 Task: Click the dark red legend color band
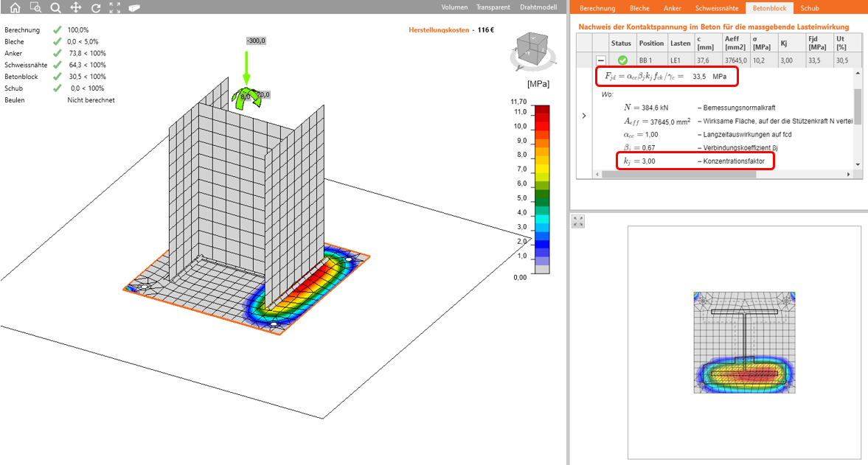tap(542, 110)
